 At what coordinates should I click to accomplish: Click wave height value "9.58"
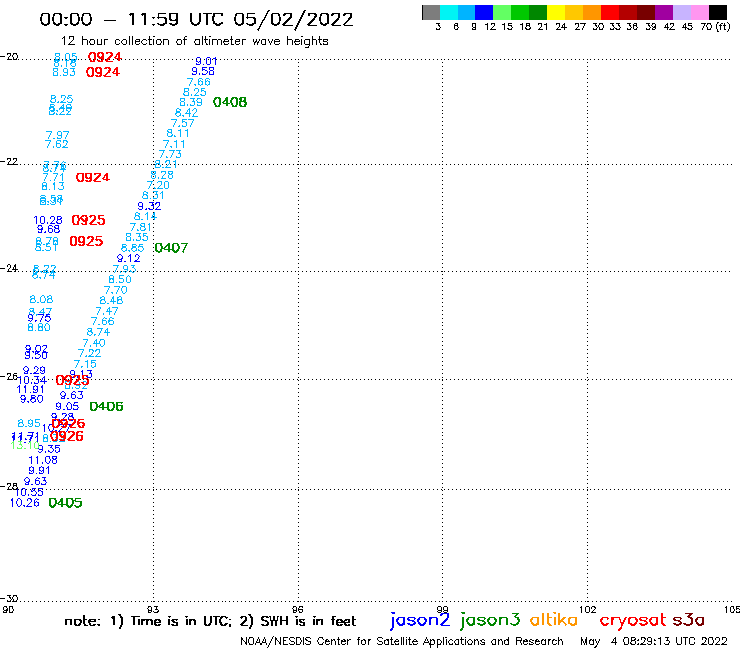pos(203,71)
